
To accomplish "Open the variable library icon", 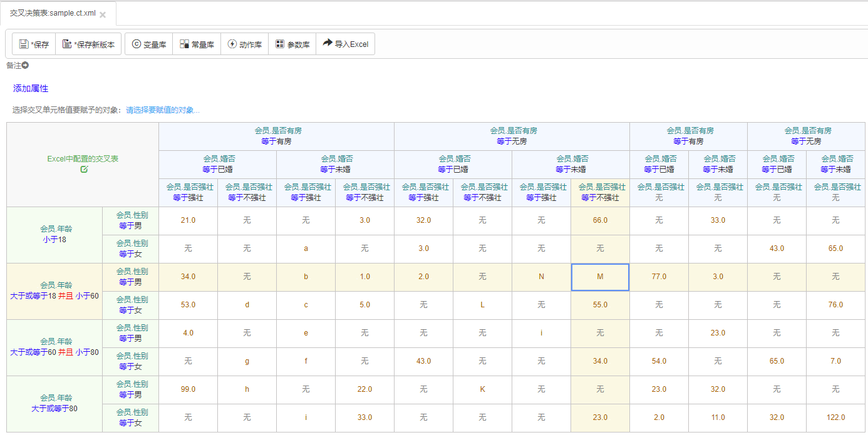I will (x=136, y=44).
